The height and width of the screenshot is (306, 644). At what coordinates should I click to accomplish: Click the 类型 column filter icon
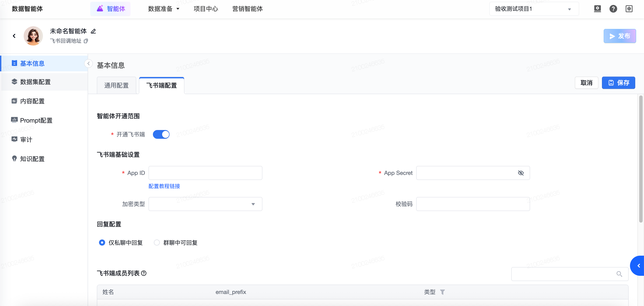(442, 292)
